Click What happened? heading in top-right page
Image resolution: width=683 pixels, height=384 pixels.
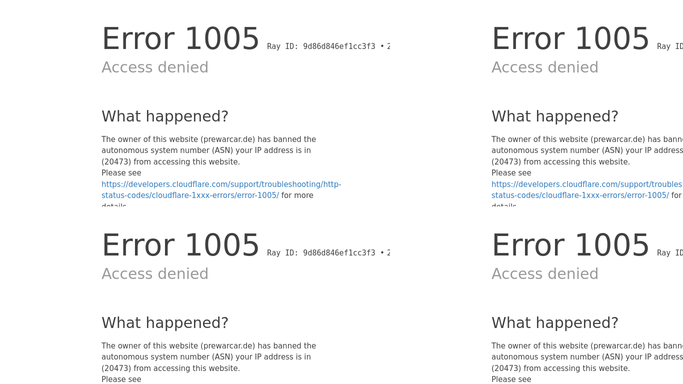tap(555, 116)
